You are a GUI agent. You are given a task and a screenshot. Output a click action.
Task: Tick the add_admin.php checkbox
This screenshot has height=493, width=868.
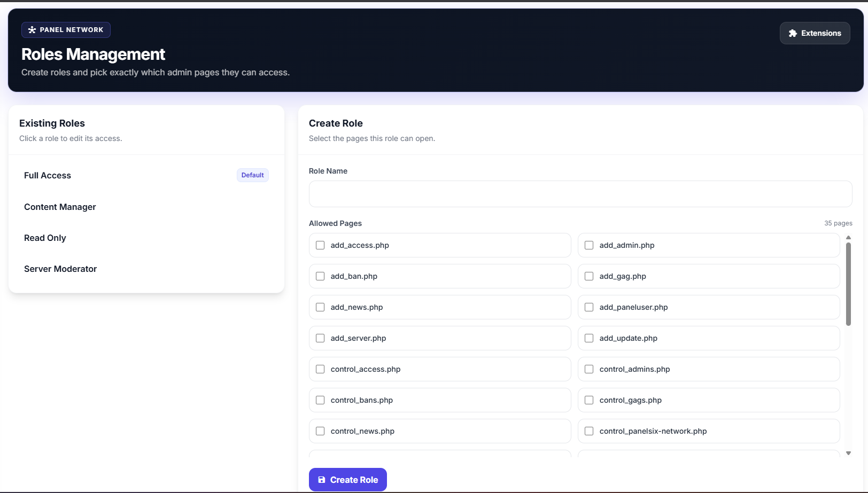click(589, 245)
